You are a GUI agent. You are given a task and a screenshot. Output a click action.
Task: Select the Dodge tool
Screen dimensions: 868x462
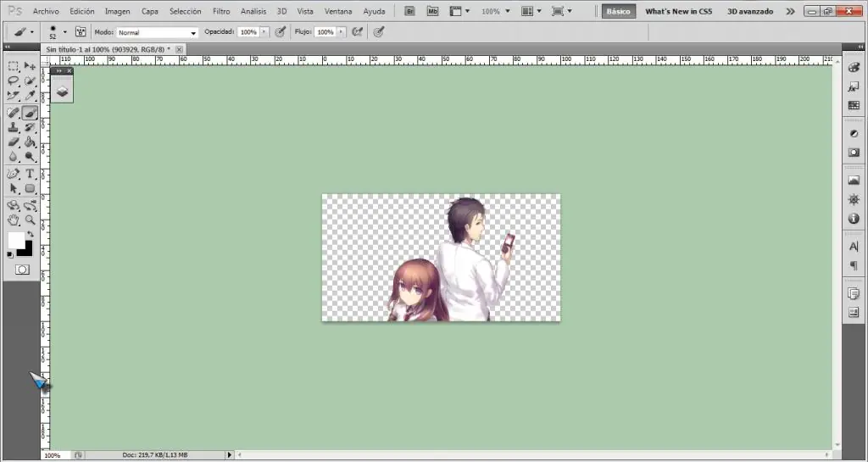(x=30, y=158)
